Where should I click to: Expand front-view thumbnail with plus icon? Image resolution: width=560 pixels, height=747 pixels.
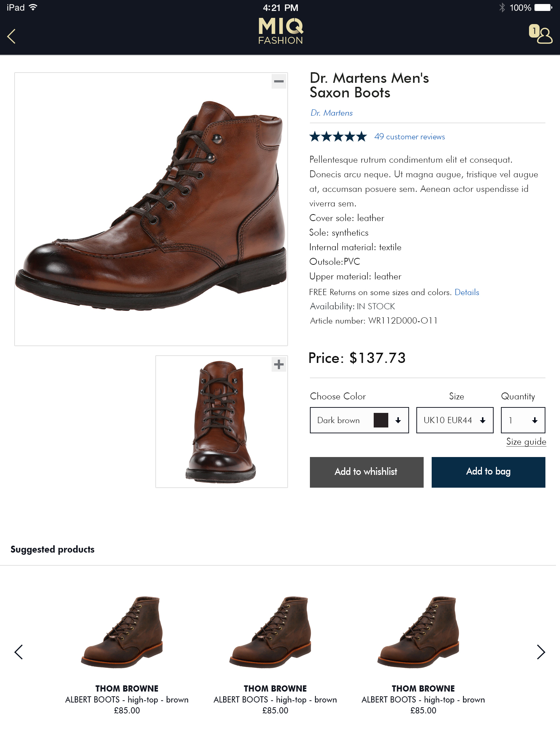point(279,364)
